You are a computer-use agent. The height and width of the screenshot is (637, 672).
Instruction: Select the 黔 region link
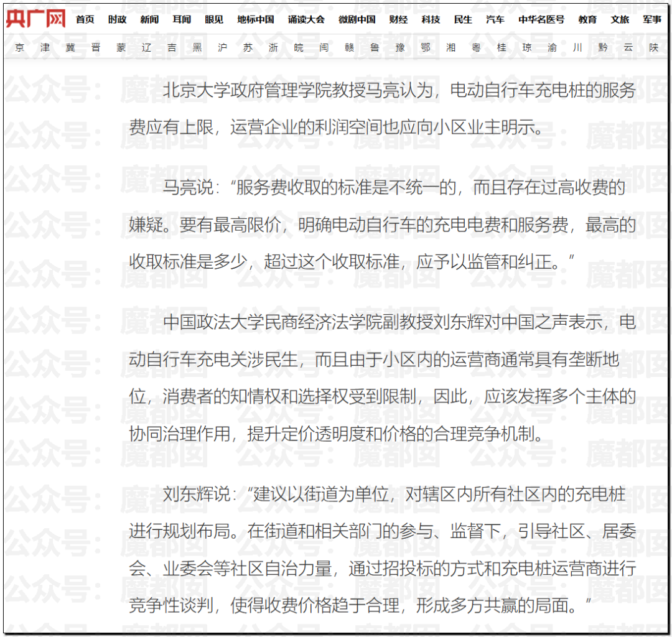coord(603,47)
